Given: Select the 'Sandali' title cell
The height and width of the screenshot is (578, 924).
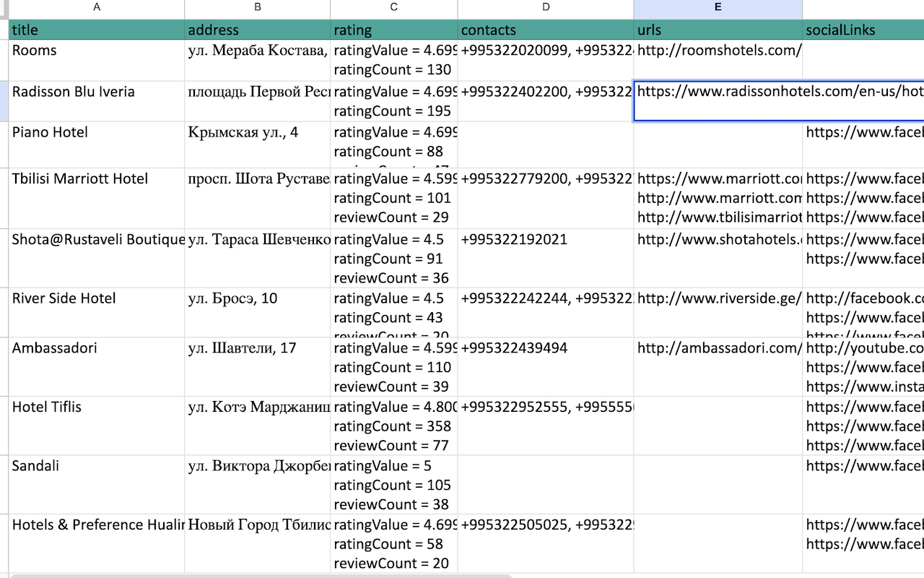Looking at the screenshot, I should [97, 484].
